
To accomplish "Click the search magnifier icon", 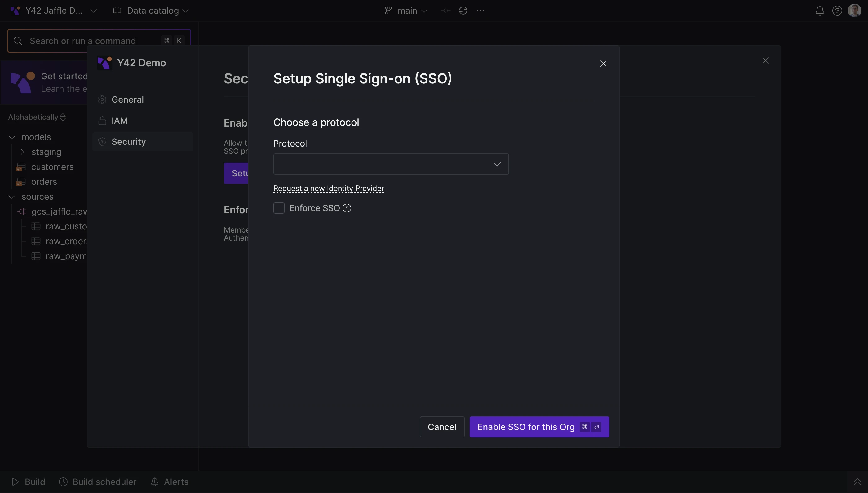I will pyautogui.click(x=18, y=41).
